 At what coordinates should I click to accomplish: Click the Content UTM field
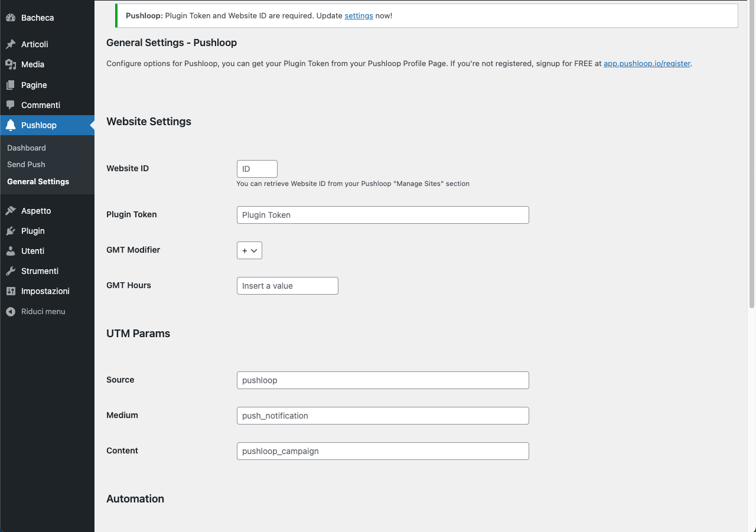pyautogui.click(x=383, y=451)
